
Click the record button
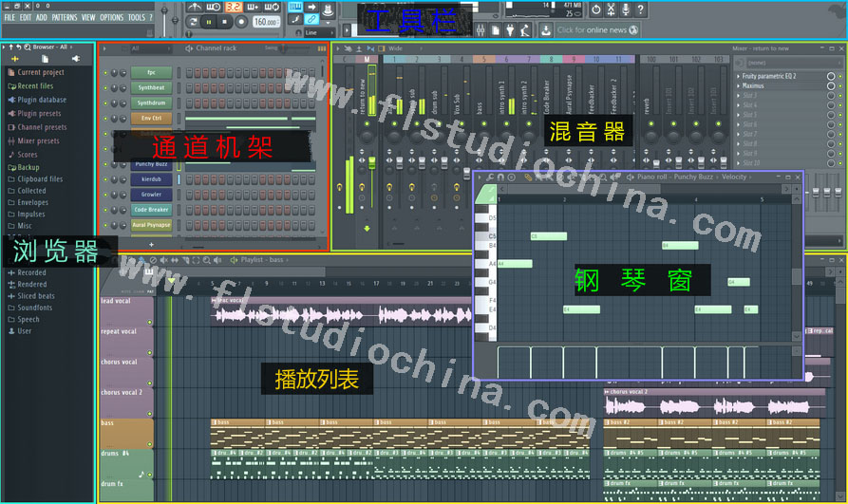point(241,22)
